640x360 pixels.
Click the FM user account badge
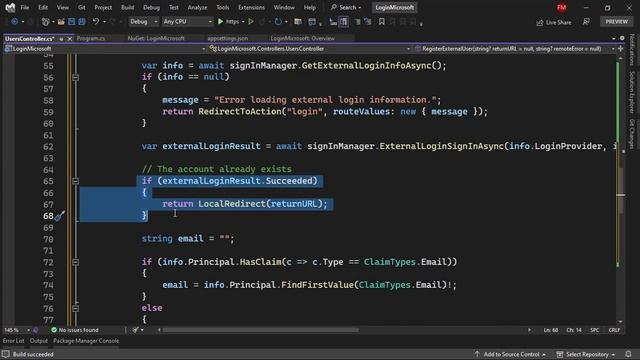coord(562,7)
